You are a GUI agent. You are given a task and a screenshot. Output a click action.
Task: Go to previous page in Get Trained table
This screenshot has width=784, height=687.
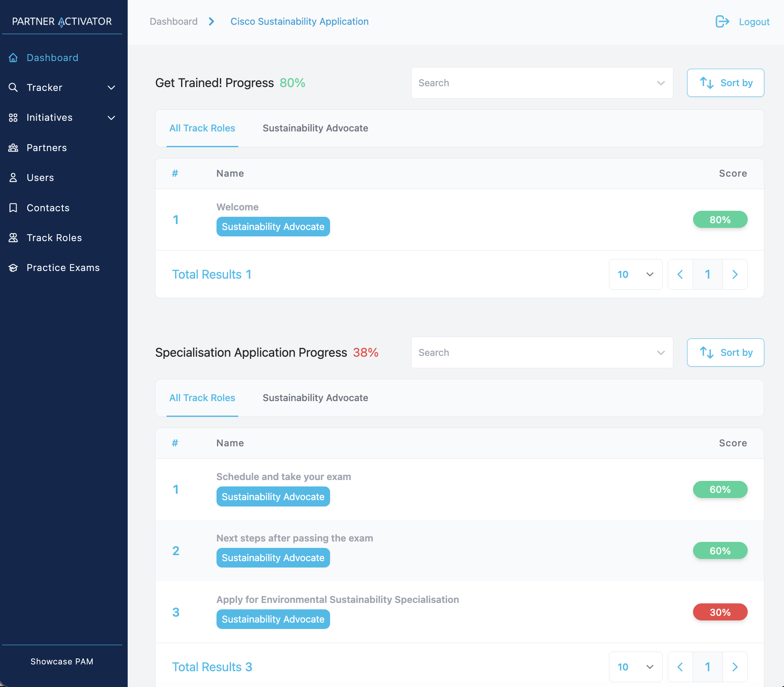click(680, 274)
